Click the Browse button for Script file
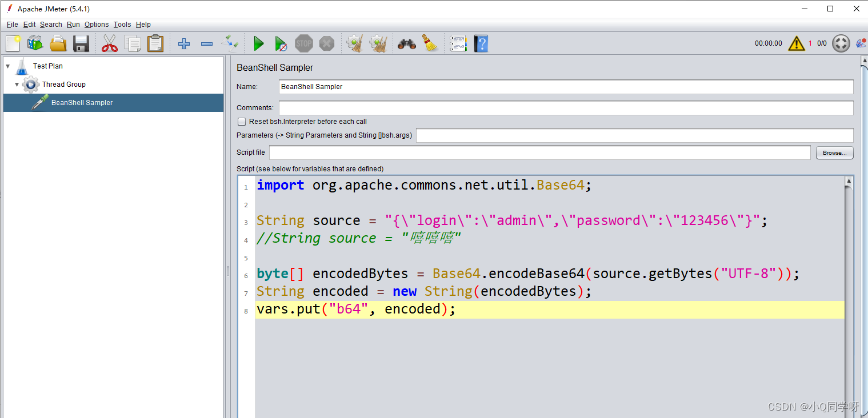This screenshot has width=868, height=418. pos(834,152)
